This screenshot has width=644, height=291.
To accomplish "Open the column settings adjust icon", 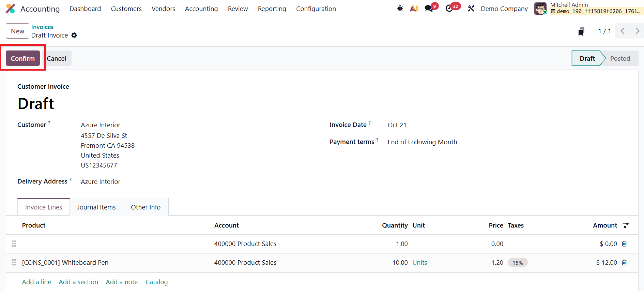I will tap(626, 225).
